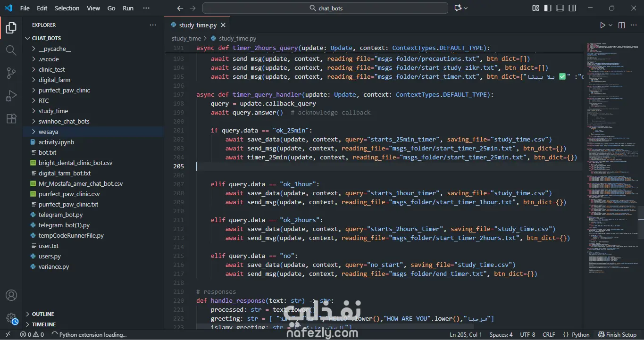Change the CRLF end of line sequence
Viewport: 644px width, 340px height.
[x=549, y=335]
